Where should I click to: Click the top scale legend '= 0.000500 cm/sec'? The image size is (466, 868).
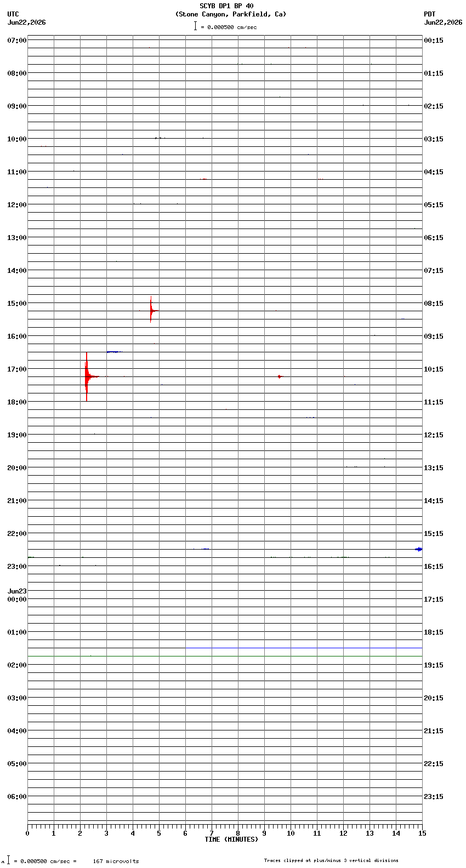pos(229,27)
